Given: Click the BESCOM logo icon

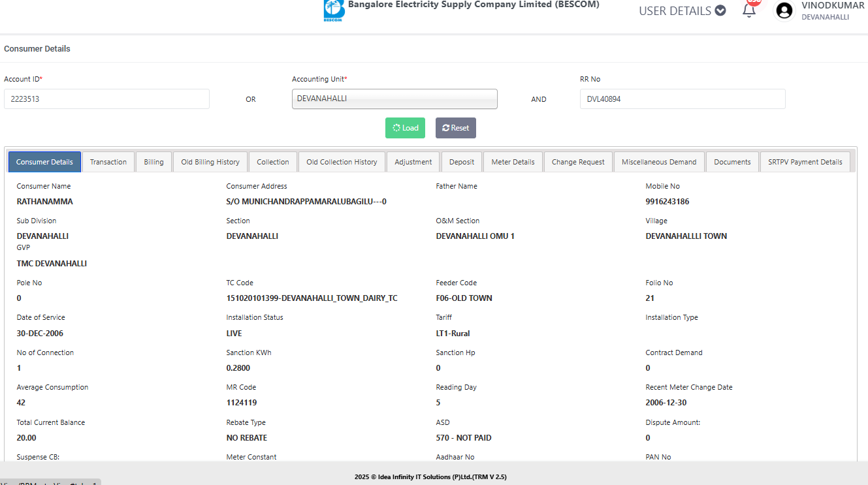Looking at the screenshot, I should (x=334, y=10).
